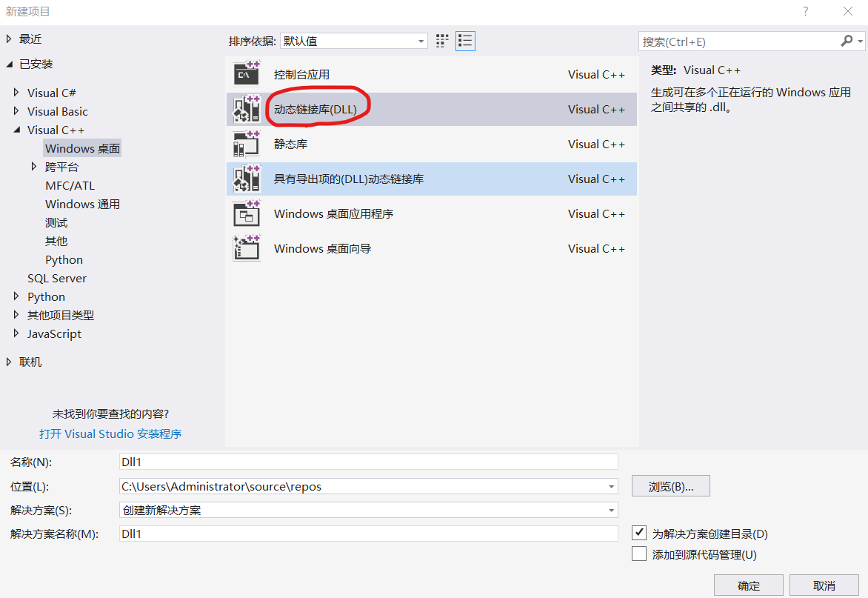Select 其他 tree item under Visual C++

[56, 241]
